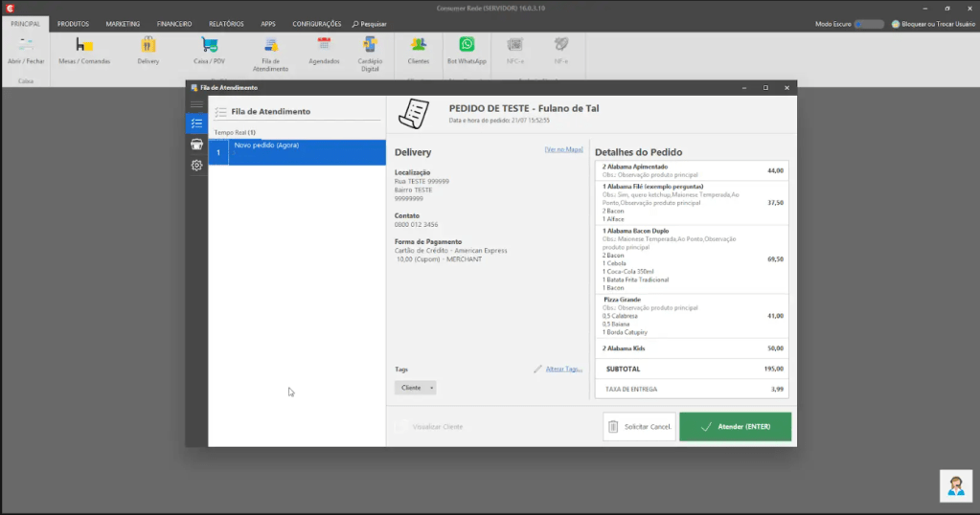Open the CONFIGURAÇÕES tab

pos(317,24)
